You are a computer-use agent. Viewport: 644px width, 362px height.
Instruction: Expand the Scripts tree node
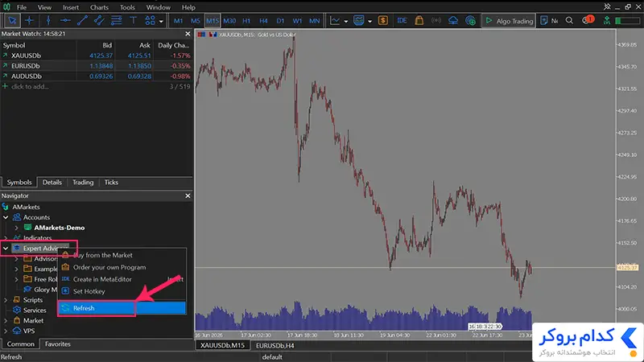click(x=6, y=300)
